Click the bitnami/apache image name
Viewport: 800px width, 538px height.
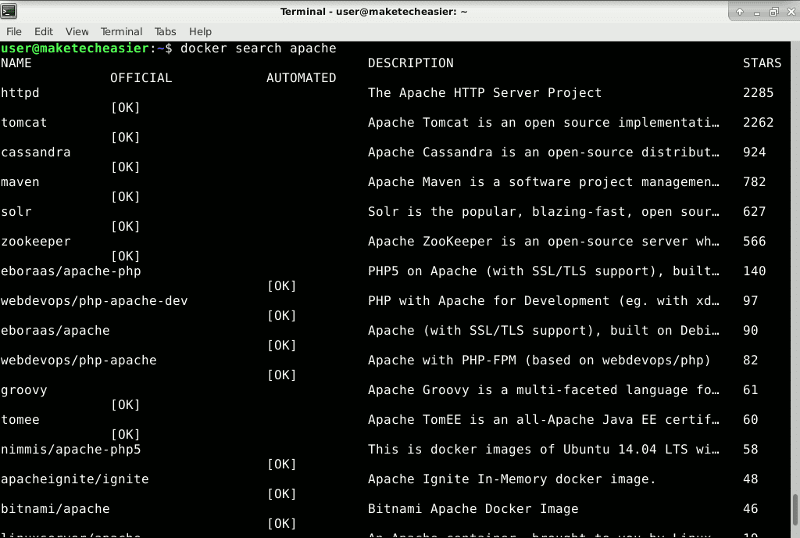tap(55, 509)
